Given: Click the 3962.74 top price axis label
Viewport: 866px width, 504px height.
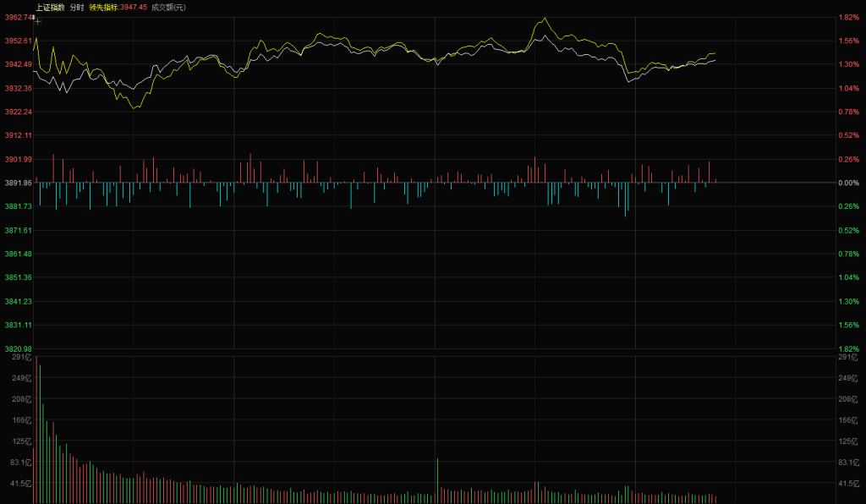Looking at the screenshot, I should (17, 17).
